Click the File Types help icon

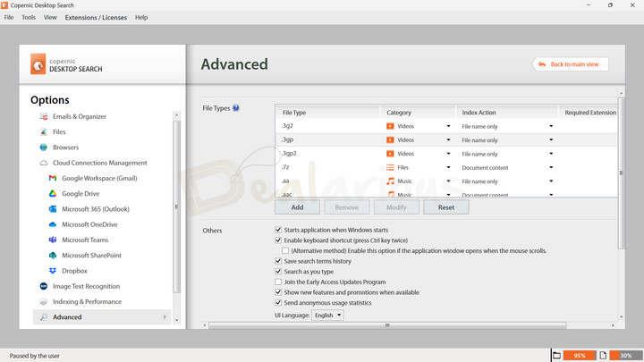pos(236,108)
